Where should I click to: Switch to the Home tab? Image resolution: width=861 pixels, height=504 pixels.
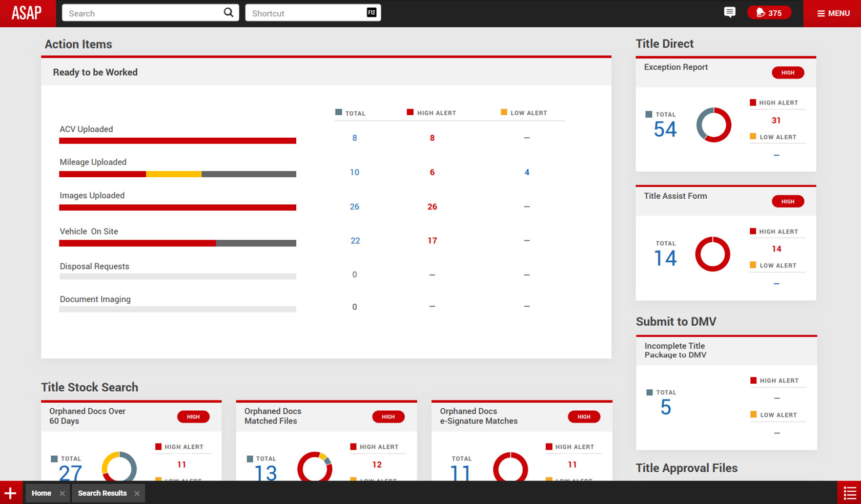42,493
